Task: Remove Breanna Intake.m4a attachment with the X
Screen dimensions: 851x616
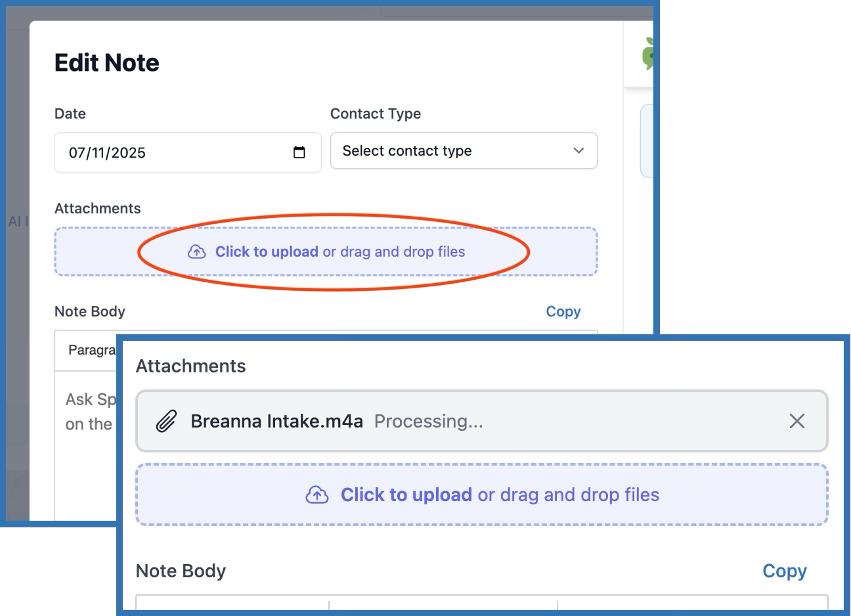Action: click(796, 421)
